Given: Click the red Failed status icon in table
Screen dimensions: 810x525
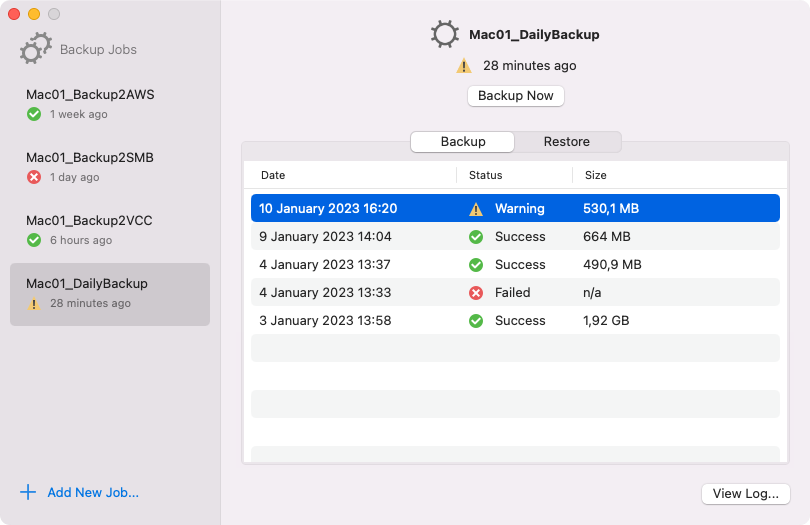Looking at the screenshot, I should click(476, 293).
